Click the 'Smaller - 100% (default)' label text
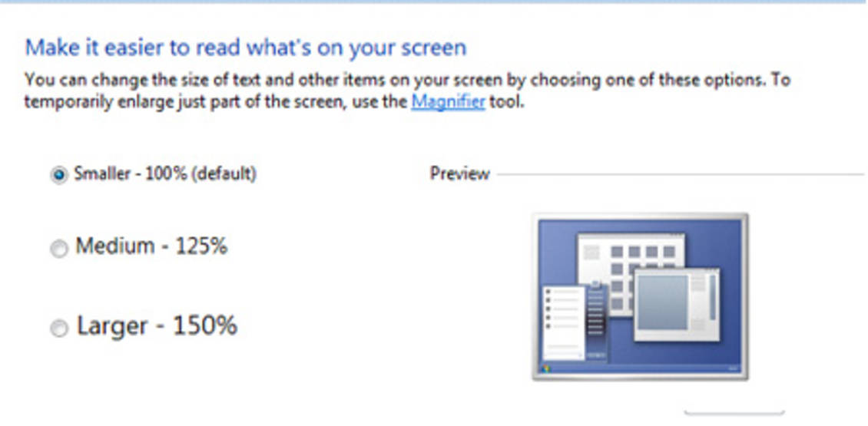Viewport: 868px width, 426px height. click(x=165, y=174)
